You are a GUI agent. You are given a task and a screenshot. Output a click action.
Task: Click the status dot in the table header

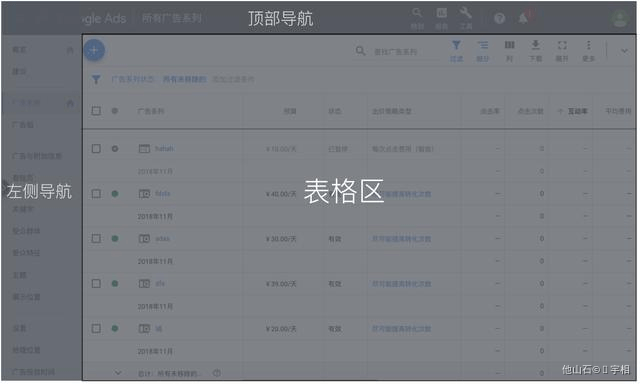pyautogui.click(x=115, y=111)
